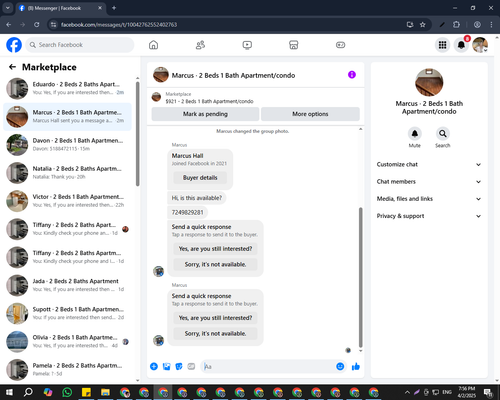Click the back arrow beside Marketplace

(12, 67)
